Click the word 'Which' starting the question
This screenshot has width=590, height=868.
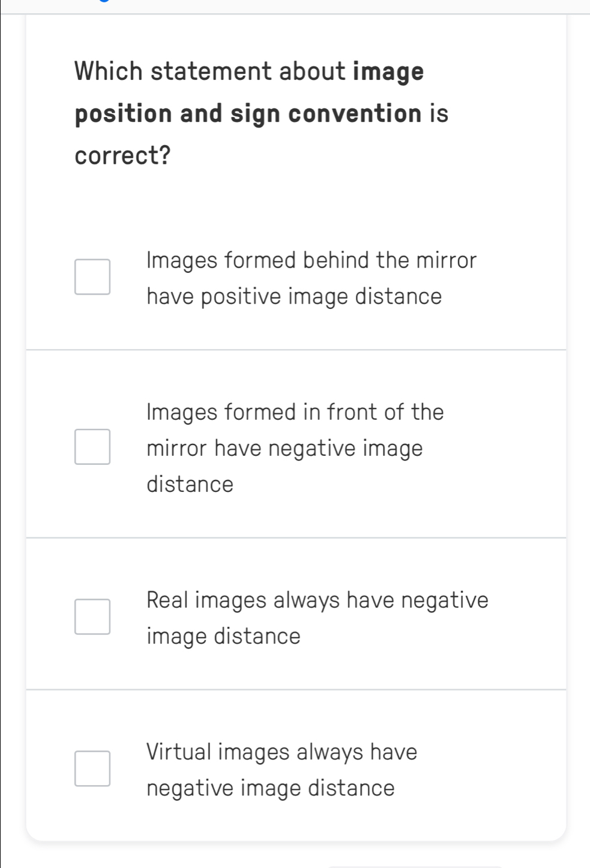coord(109,72)
